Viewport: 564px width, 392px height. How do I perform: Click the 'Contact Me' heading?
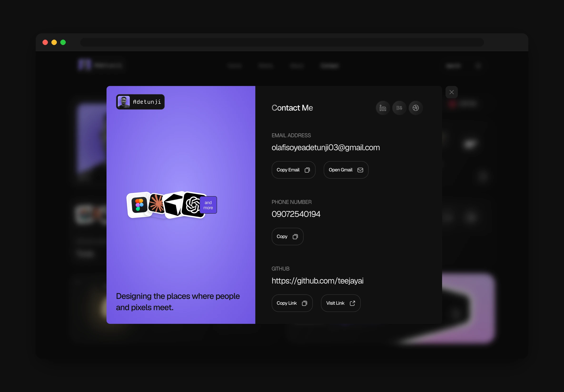click(292, 108)
